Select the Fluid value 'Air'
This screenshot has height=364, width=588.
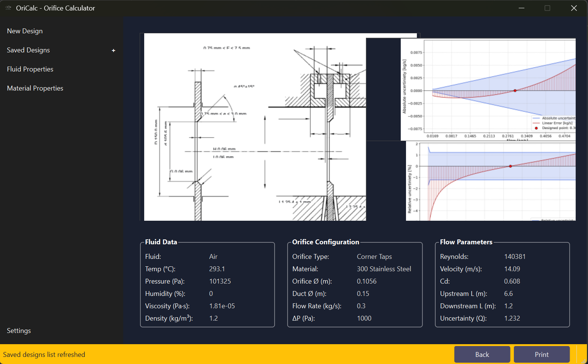(x=213, y=257)
